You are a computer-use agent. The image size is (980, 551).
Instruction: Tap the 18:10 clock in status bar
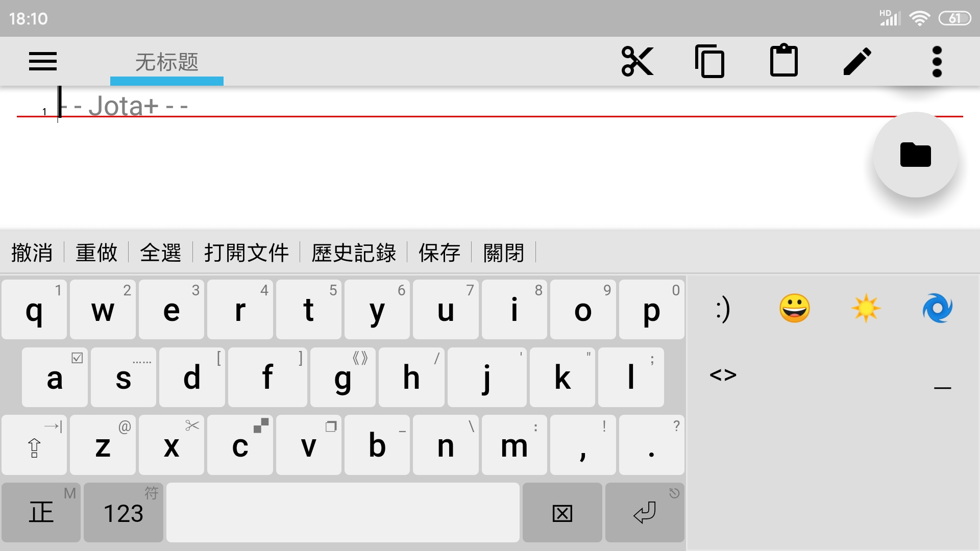point(28,19)
